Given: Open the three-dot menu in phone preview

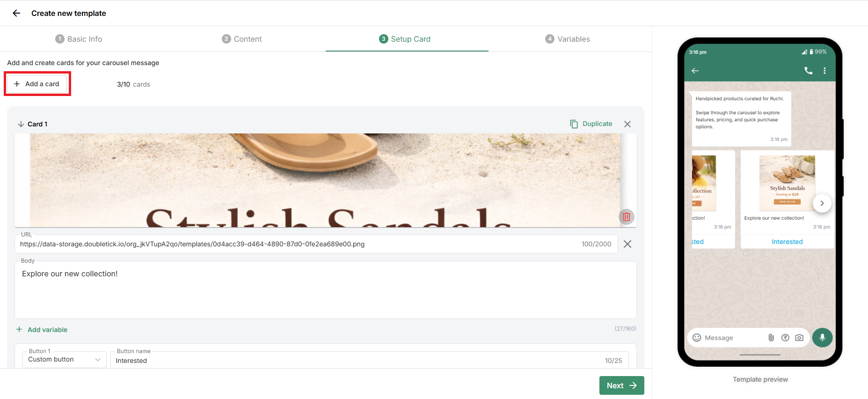Looking at the screenshot, I should coord(824,71).
